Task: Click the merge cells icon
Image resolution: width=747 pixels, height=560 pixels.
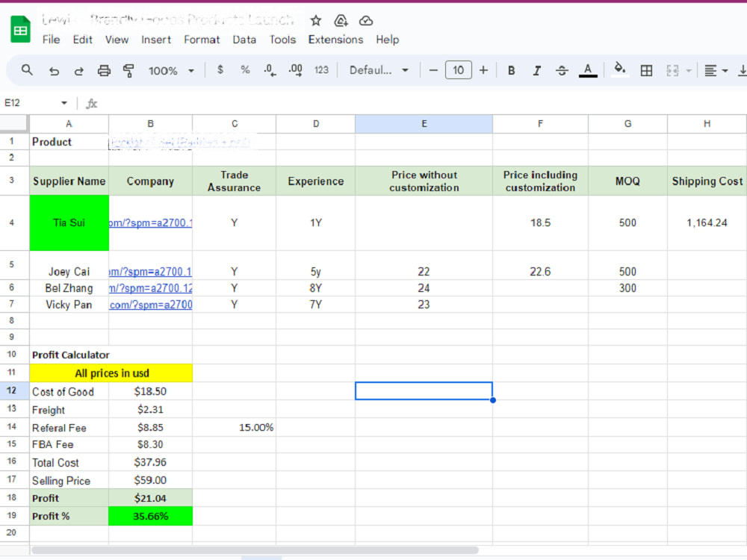Action: pyautogui.click(x=672, y=71)
